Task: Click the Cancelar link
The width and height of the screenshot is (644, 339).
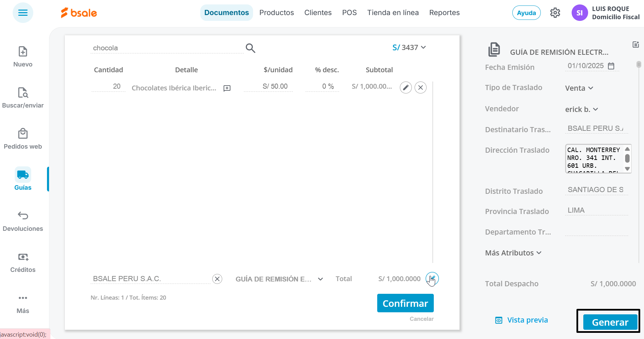Action: pyautogui.click(x=421, y=319)
